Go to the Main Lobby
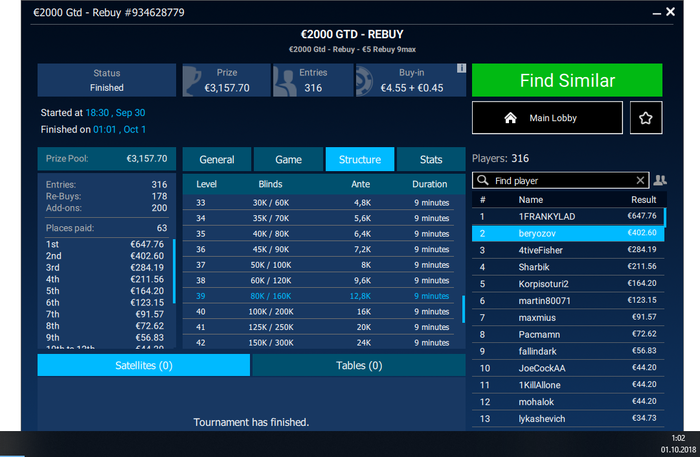This screenshot has height=457, width=700. click(547, 118)
